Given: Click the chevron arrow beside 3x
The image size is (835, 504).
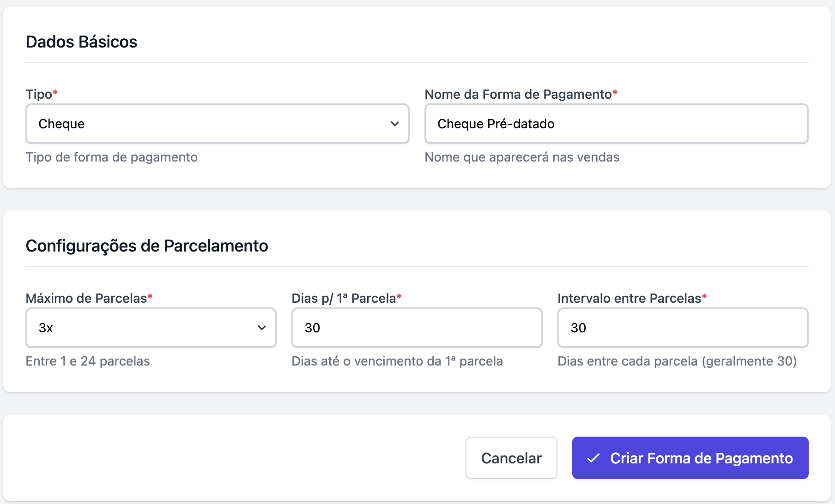Looking at the screenshot, I should [x=261, y=328].
